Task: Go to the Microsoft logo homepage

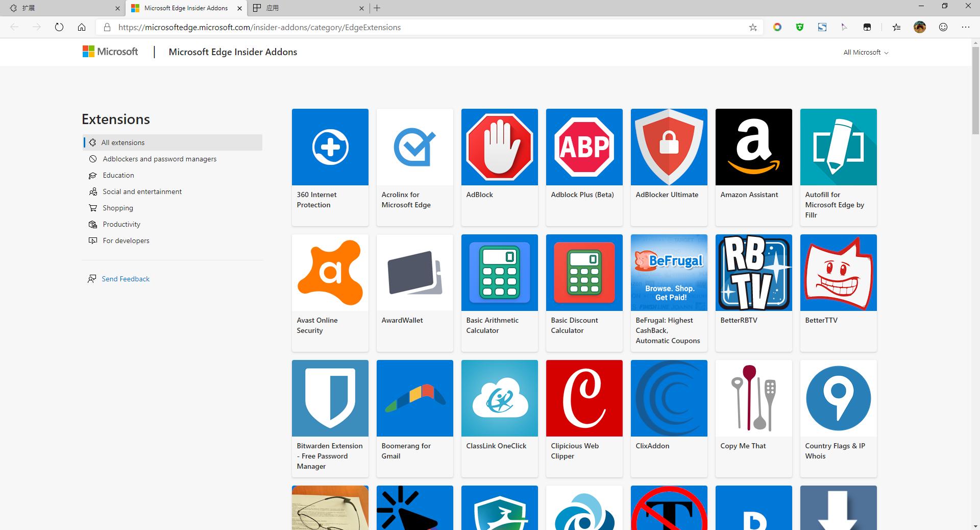Action: click(110, 52)
